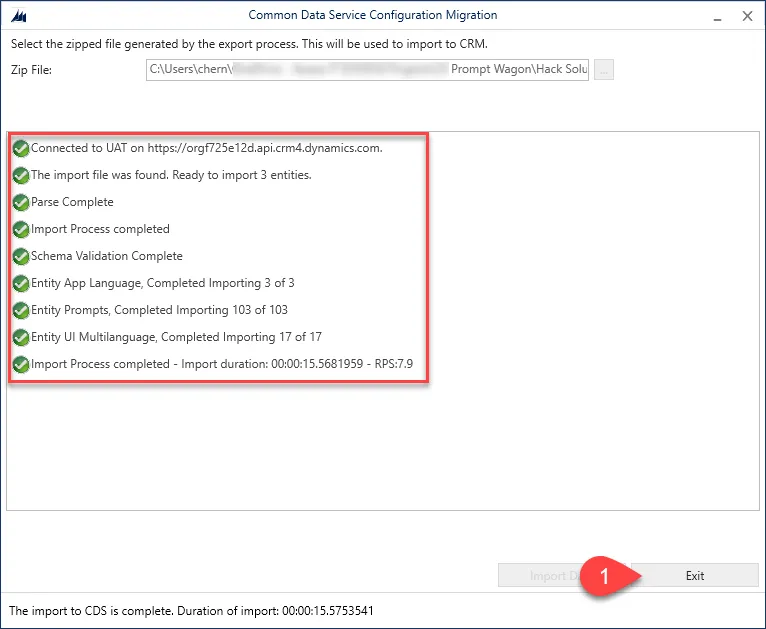Click the Dynamics logo icon in title bar

19,16
